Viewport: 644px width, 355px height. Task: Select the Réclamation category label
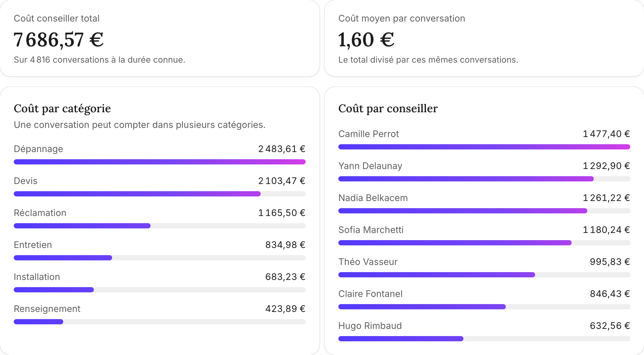pyautogui.click(x=40, y=213)
